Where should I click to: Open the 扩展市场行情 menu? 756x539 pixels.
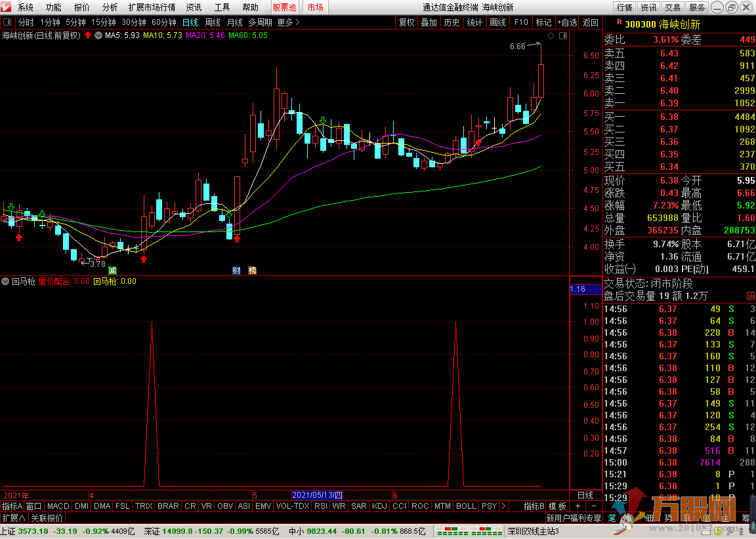point(152,7)
